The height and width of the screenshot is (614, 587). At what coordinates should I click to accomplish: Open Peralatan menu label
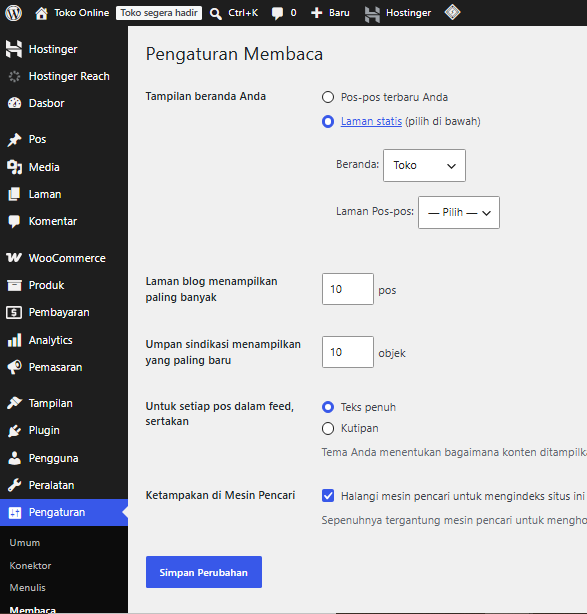51,485
